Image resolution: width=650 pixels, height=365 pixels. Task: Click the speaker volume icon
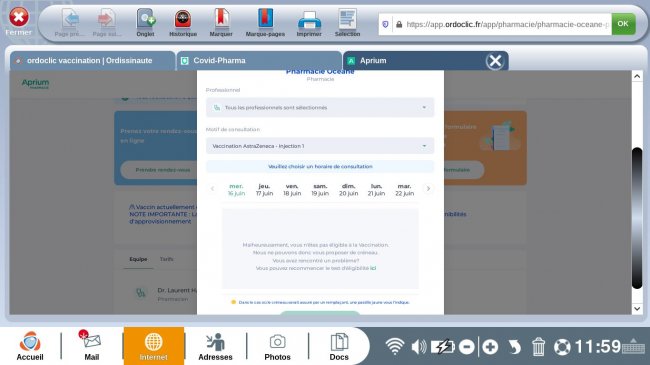point(419,347)
